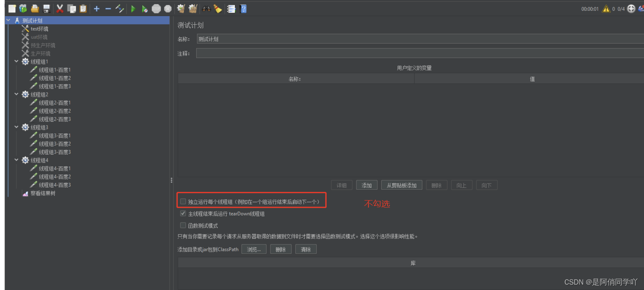
Task: Select sampler 线程组2-百度2
Action: pyautogui.click(x=55, y=111)
